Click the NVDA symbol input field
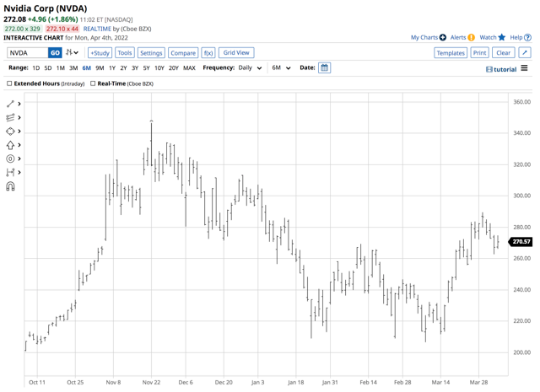540x392 pixels. click(28, 52)
